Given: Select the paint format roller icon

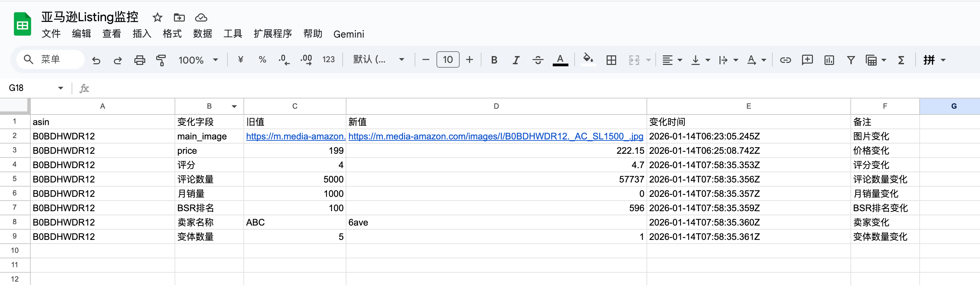Looking at the screenshot, I should (161, 60).
